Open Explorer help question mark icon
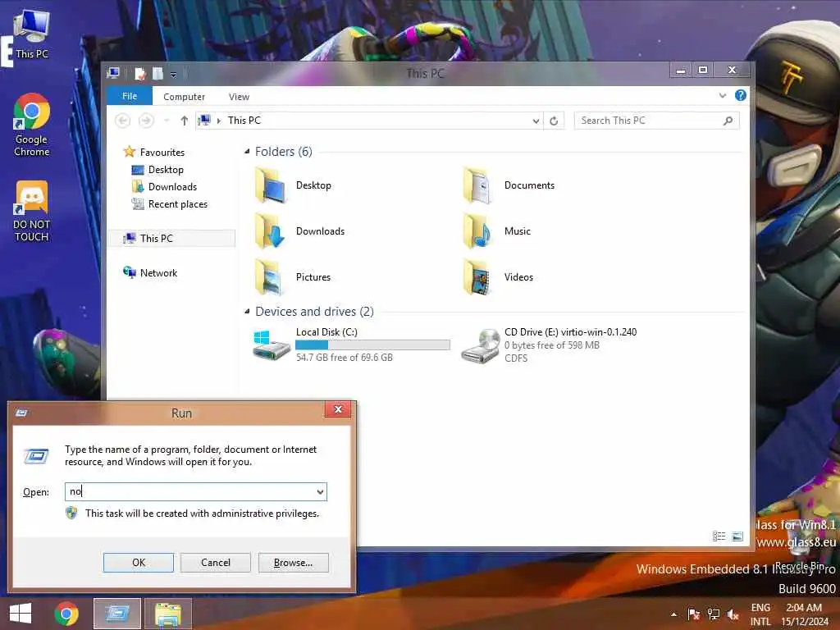 click(x=741, y=95)
